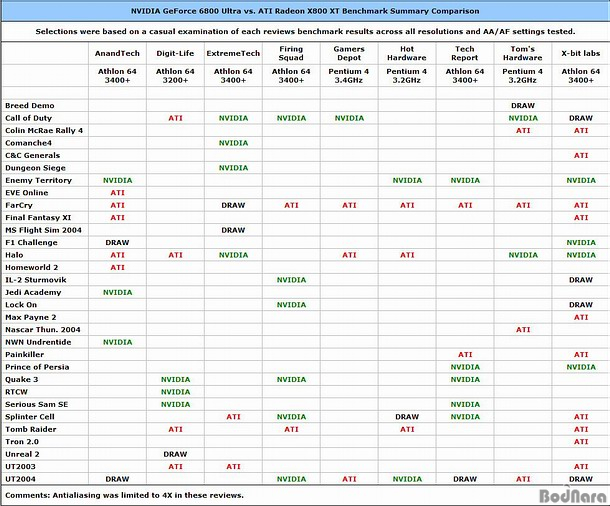
Task: Click the MS Flight Sim 2004 row label
Action: click(x=44, y=230)
